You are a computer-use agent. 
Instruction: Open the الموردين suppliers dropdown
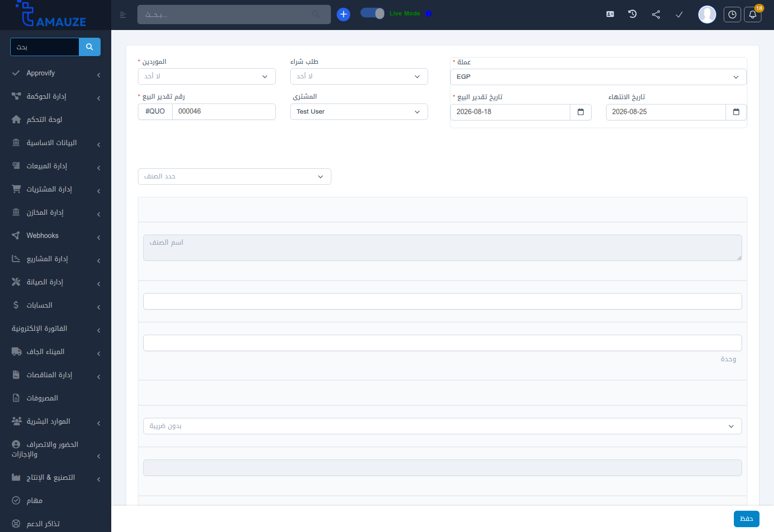207,76
